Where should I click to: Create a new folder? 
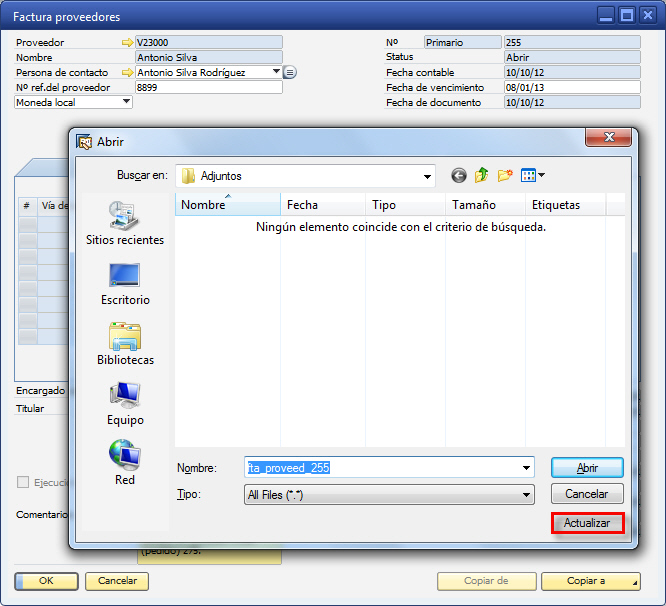click(x=505, y=176)
